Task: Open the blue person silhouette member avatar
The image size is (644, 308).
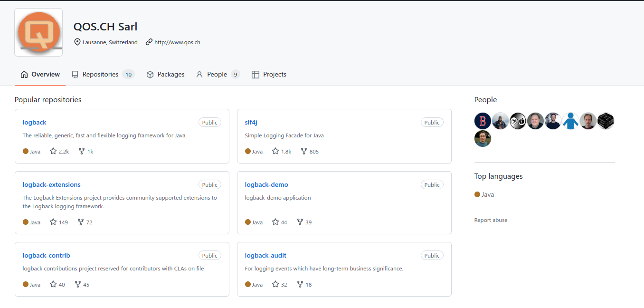Action: pos(570,121)
